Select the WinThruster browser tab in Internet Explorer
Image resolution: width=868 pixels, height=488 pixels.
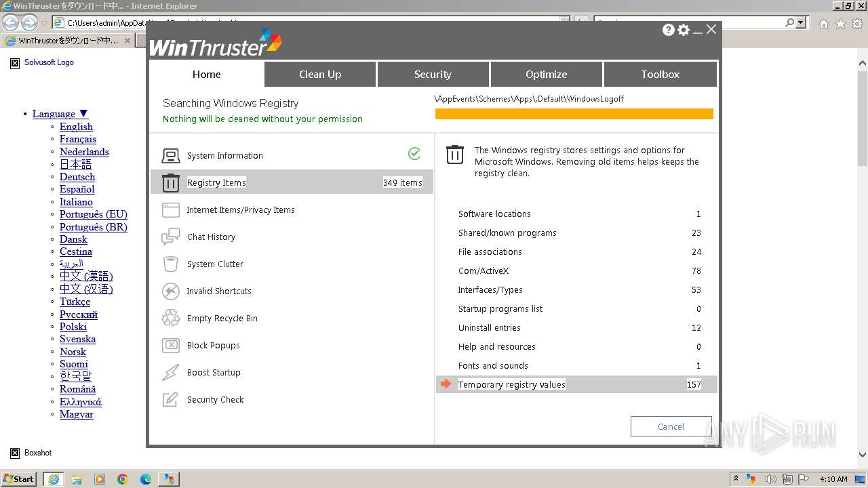tap(68, 41)
